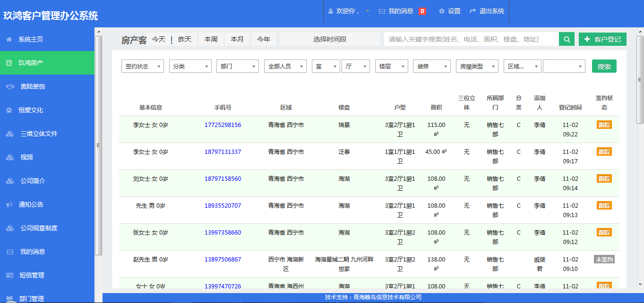This screenshot has width=644, height=303.
Task: Expand the user menu arrow after 欢迎你
Action: point(368,11)
